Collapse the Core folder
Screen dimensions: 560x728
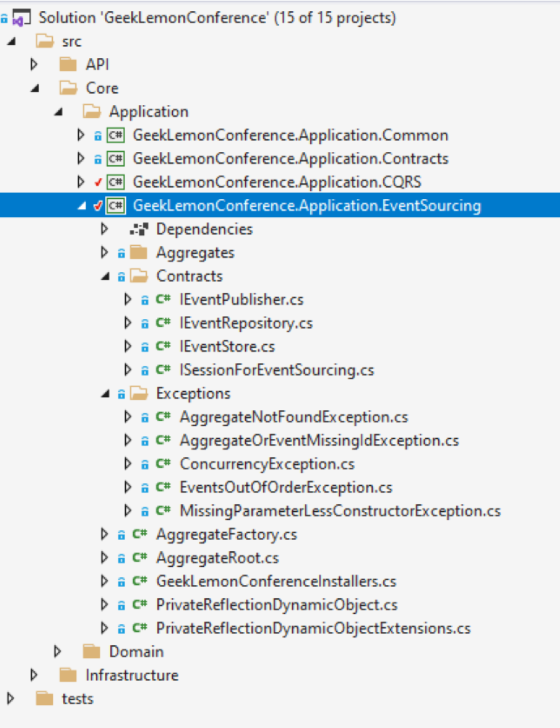tap(35, 89)
